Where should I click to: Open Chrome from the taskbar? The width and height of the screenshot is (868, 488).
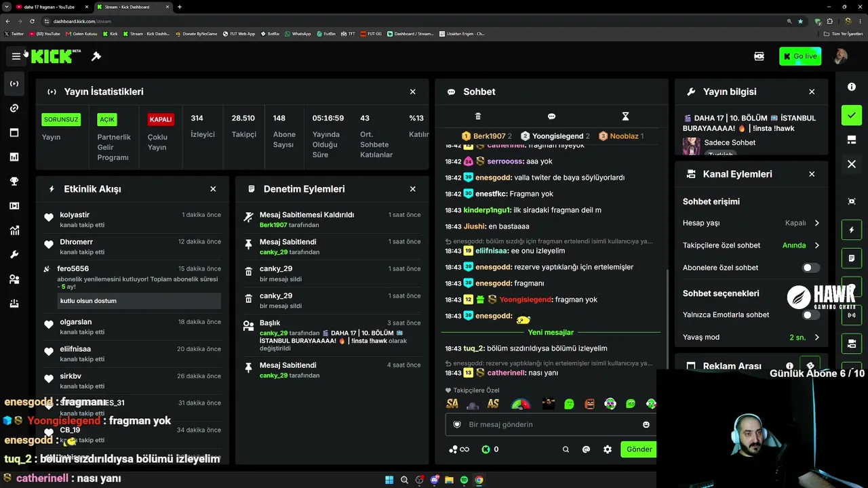tap(479, 480)
